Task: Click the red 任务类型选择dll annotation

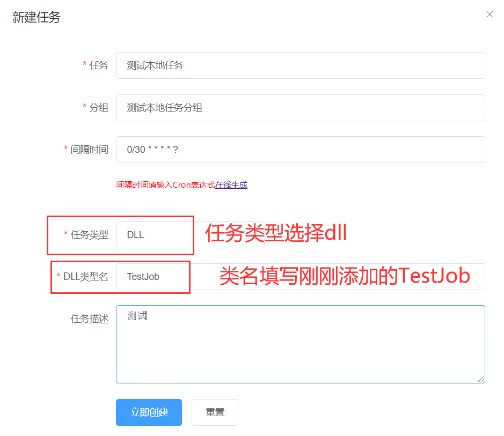Action: click(x=276, y=234)
